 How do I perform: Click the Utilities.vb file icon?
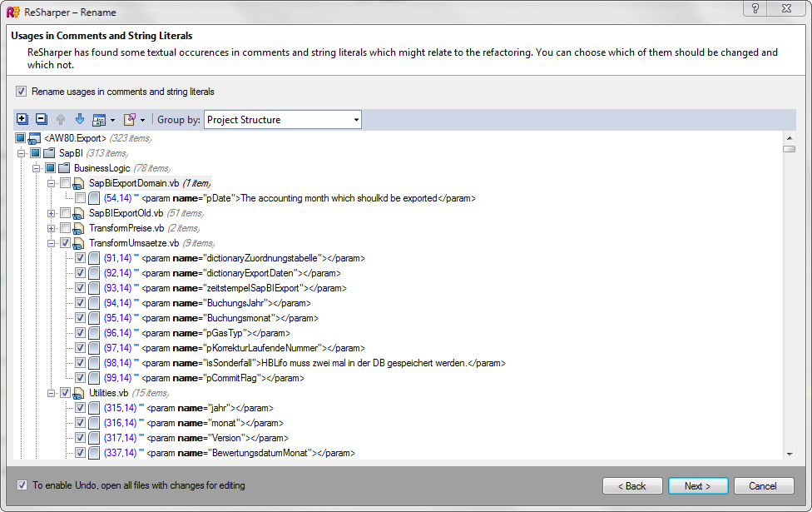(78, 393)
